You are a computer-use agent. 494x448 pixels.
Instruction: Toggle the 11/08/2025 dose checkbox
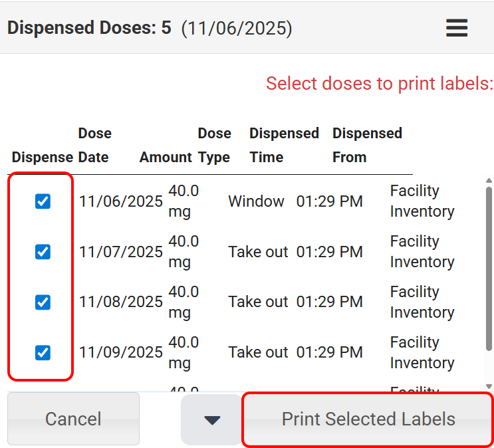click(43, 302)
